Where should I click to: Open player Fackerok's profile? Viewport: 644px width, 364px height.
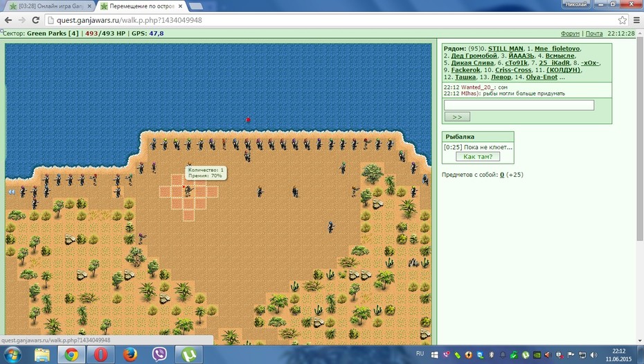(x=465, y=69)
